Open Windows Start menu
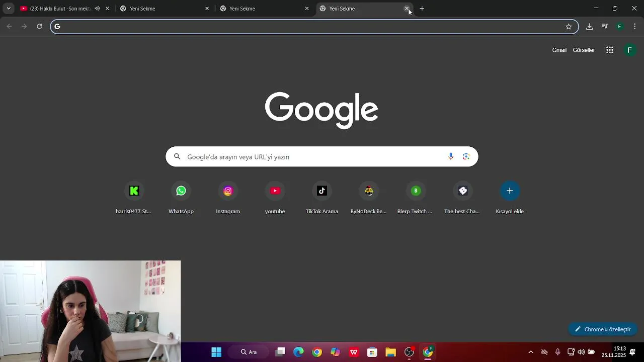The image size is (644, 362). [x=216, y=352]
